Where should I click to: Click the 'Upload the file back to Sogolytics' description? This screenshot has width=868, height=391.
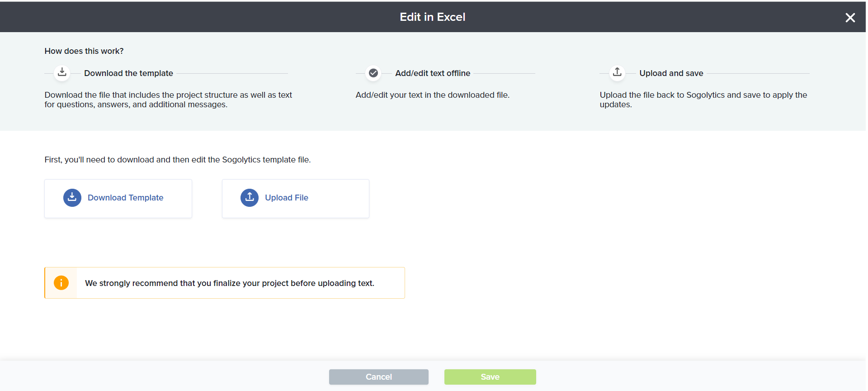pyautogui.click(x=703, y=100)
